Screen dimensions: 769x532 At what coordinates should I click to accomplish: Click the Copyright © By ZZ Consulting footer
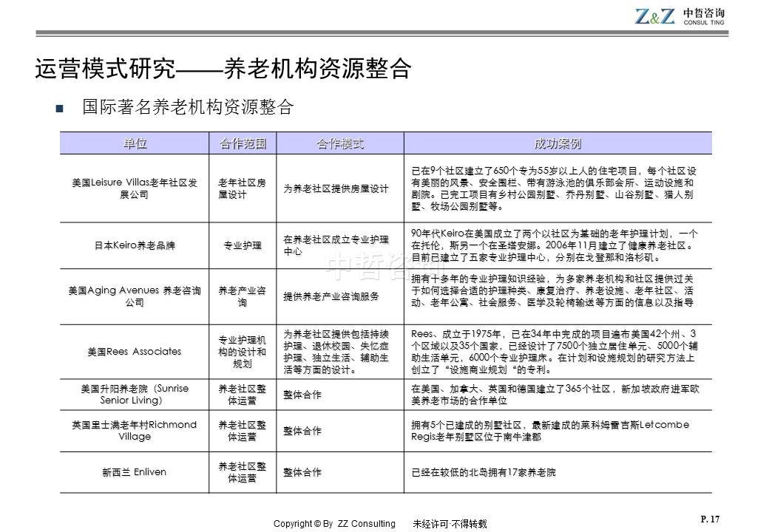(x=334, y=524)
